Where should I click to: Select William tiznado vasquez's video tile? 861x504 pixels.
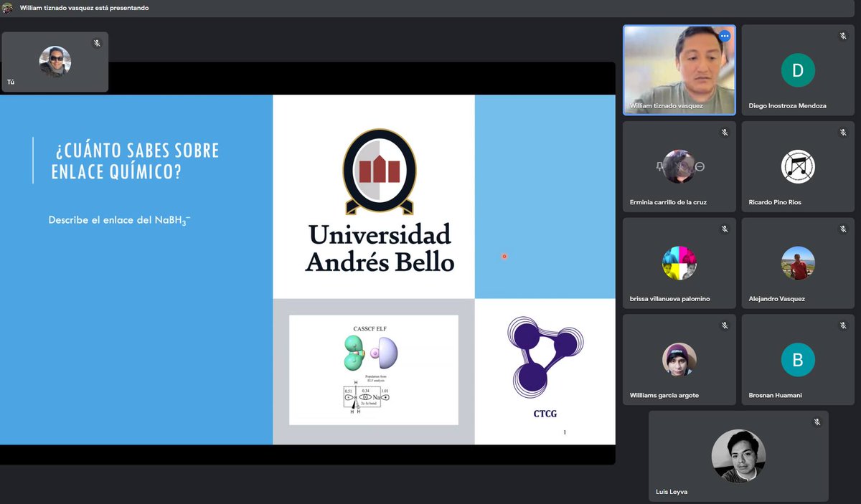679,70
